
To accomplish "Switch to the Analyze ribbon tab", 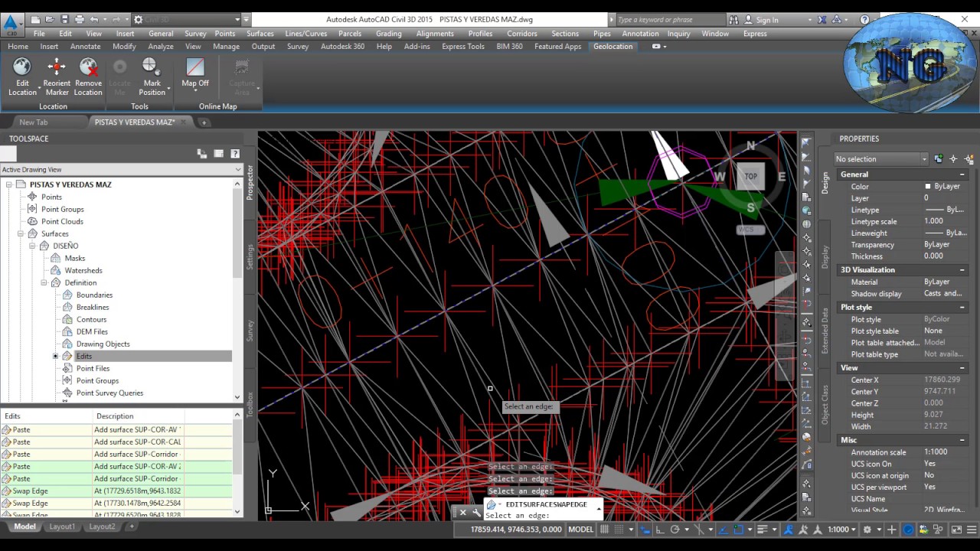I will [161, 47].
